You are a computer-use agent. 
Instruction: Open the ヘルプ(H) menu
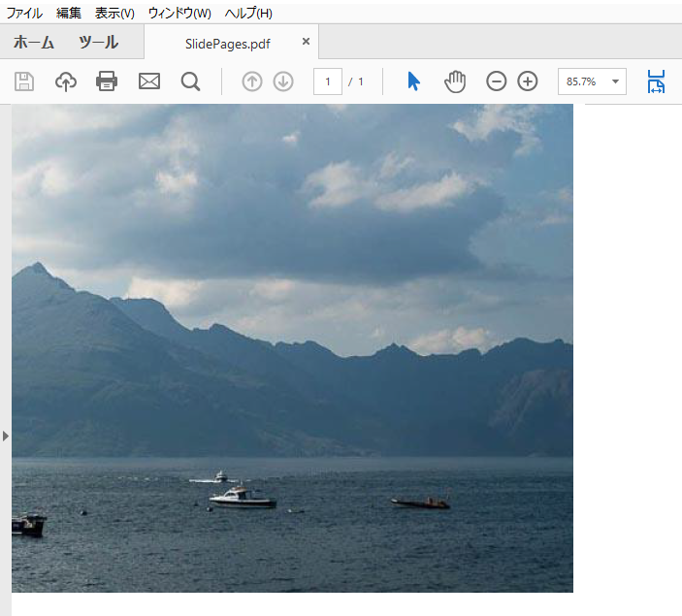[x=248, y=13]
